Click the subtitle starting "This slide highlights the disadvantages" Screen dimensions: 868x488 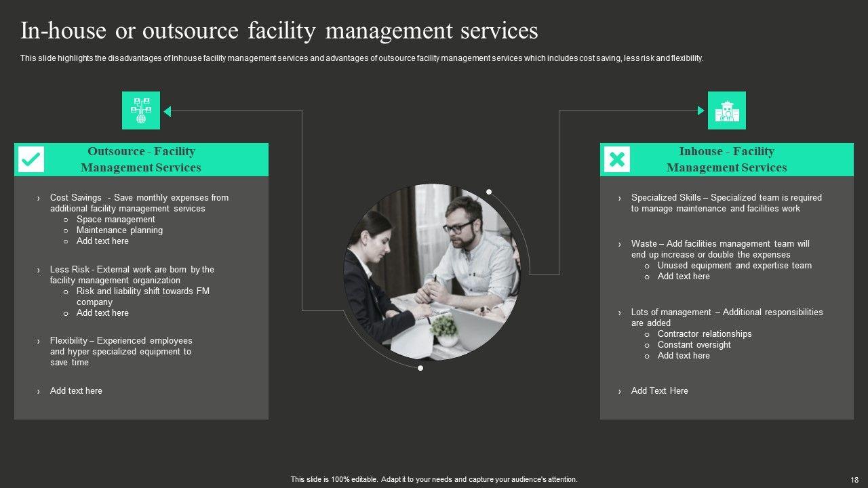coord(362,58)
